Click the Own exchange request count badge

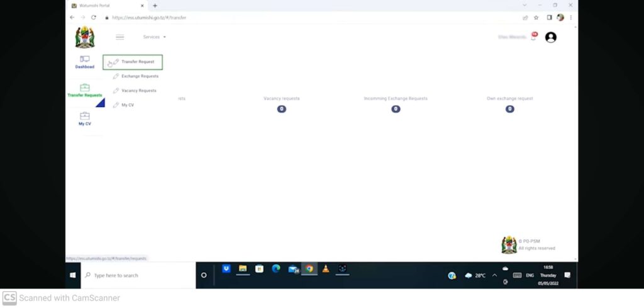(509, 109)
